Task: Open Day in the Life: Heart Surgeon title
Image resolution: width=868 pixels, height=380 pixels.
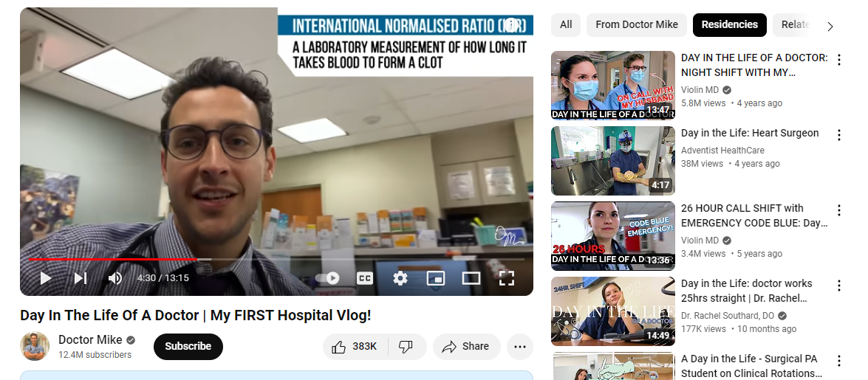Action: tap(750, 133)
